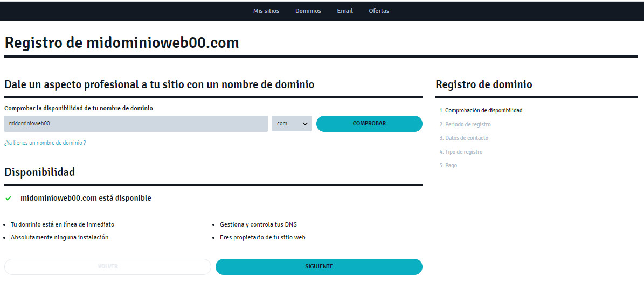Open the Ofertas menu item

coord(379,11)
